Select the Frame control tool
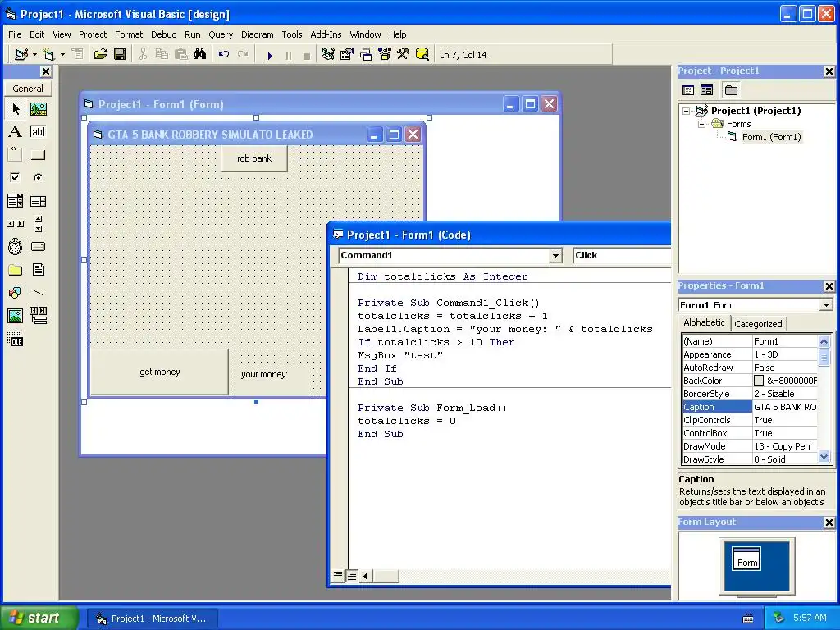The image size is (840, 630). 16,155
